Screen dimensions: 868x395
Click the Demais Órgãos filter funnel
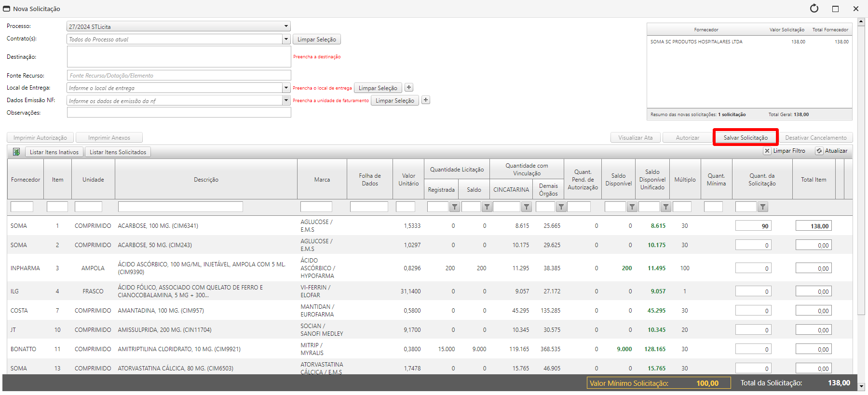[561, 207]
